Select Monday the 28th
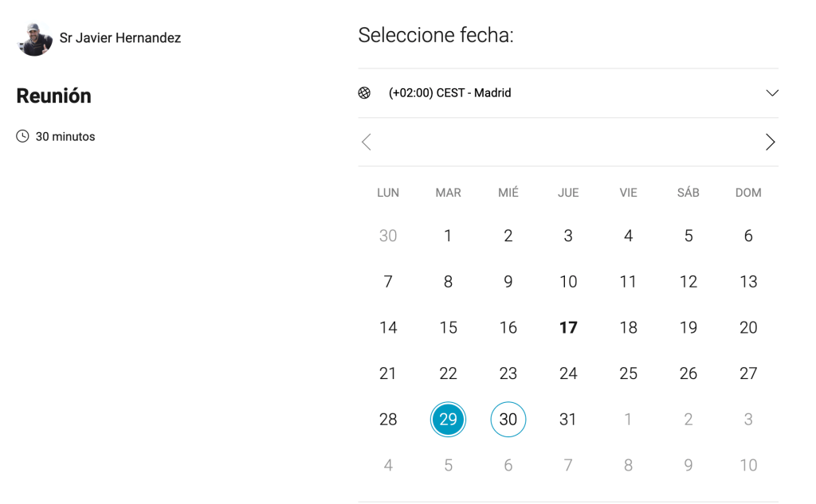816x504 pixels. (388, 420)
